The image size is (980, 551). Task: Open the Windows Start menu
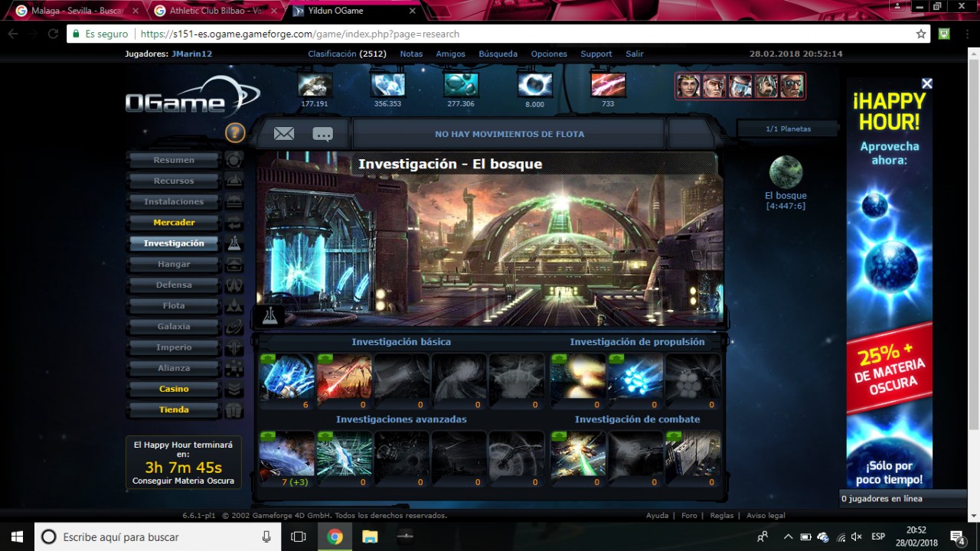click(x=16, y=536)
